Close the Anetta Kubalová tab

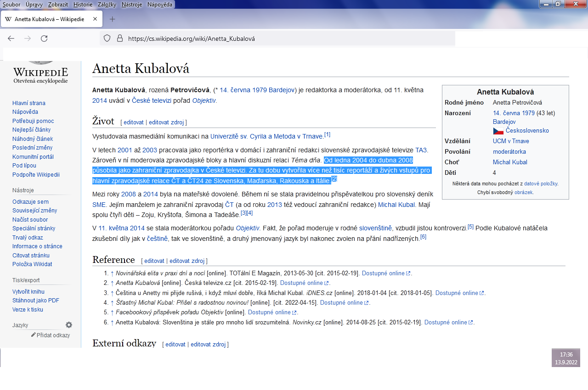[x=95, y=19]
